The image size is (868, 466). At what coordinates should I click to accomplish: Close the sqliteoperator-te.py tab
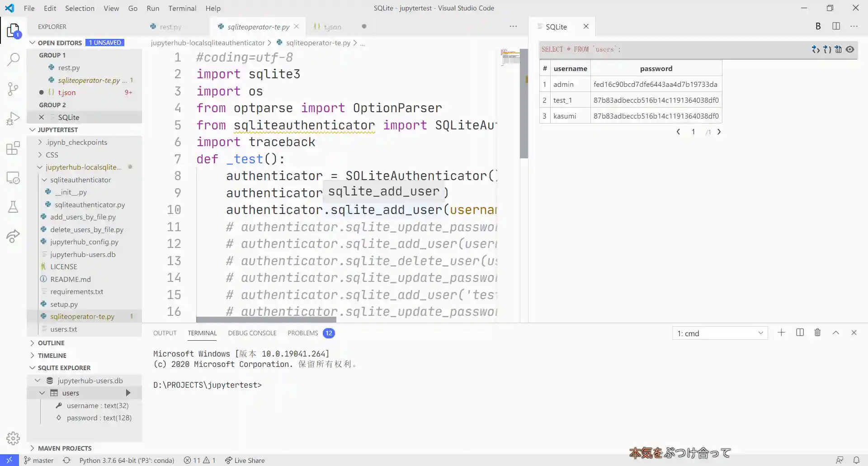[x=296, y=26]
